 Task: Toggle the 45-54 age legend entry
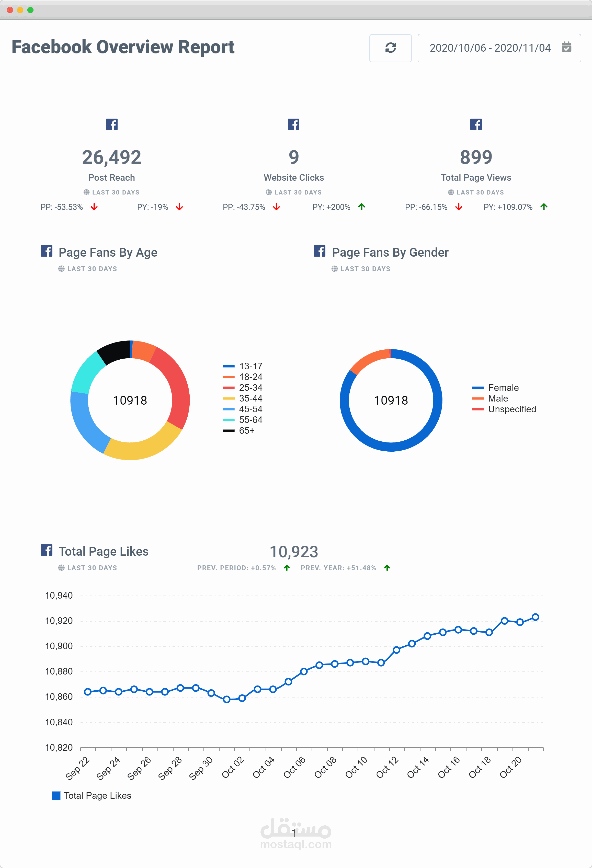(x=243, y=409)
